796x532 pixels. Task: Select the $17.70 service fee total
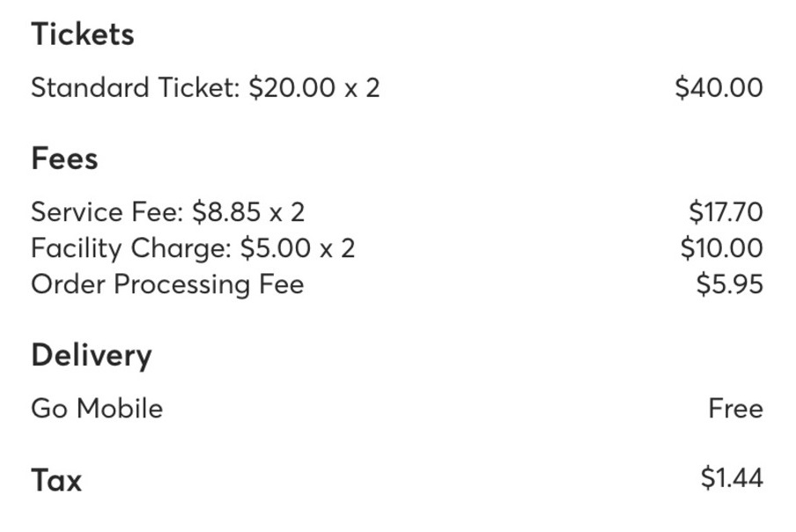[726, 212]
